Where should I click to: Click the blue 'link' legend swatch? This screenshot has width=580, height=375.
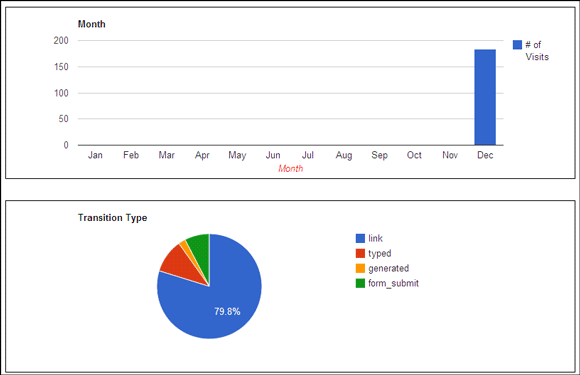click(x=360, y=238)
